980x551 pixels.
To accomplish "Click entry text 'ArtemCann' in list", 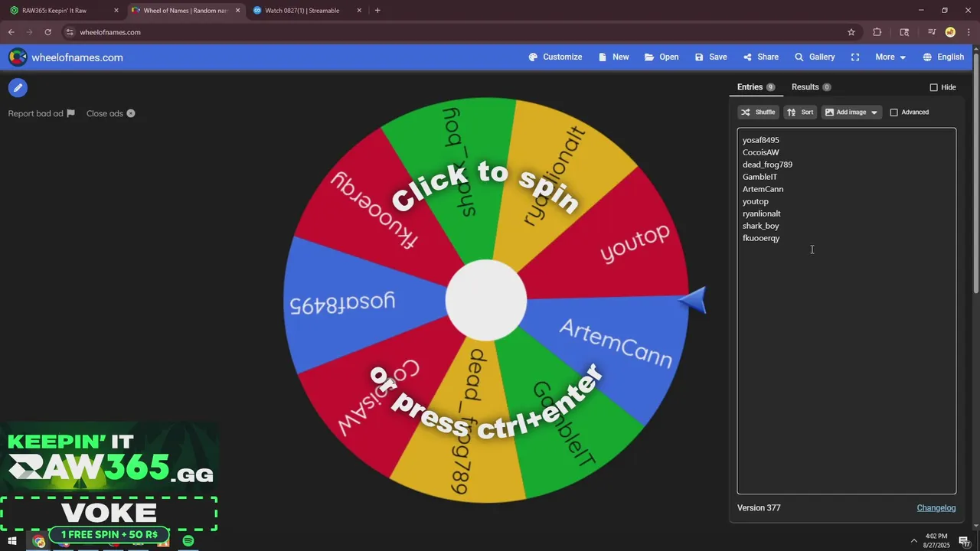I will (x=763, y=189).
